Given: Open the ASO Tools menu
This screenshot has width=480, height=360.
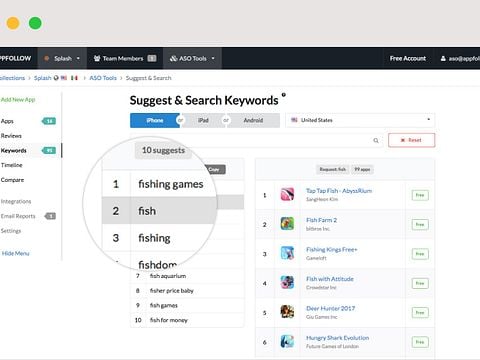Looking at the screenshot, I should click(x=192, y=58).
